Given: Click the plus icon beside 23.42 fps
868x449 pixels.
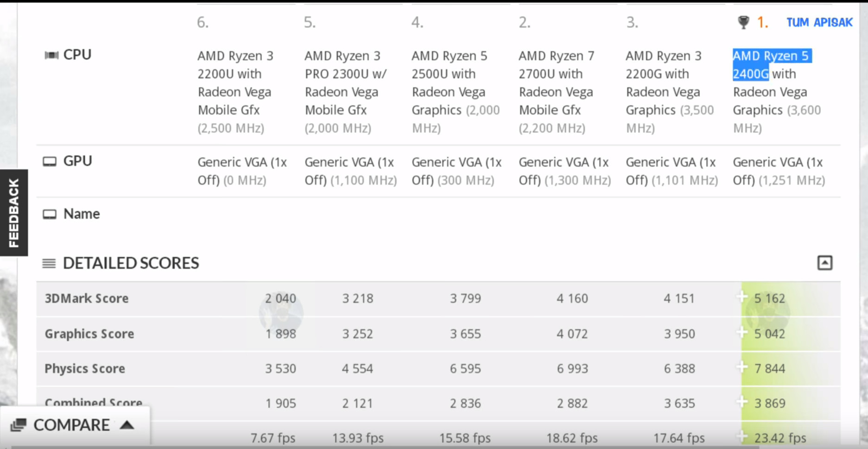Looking at the screenshot, I should tap(742, 436).
